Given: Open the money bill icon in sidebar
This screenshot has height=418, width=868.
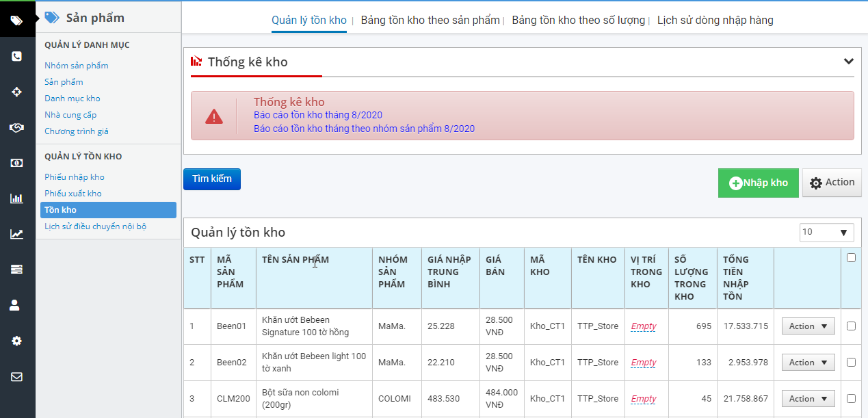Looking at the screenshot, I should 16,163.
